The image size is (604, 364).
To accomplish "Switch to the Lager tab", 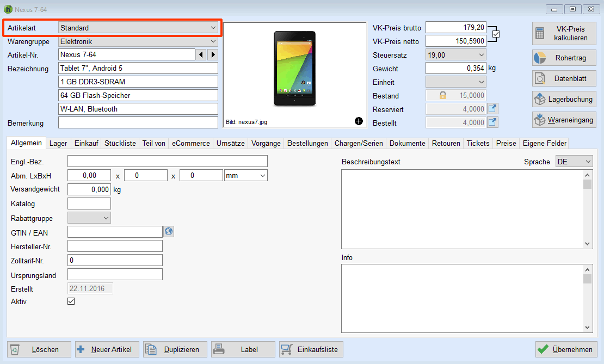I will click(58, 143).
